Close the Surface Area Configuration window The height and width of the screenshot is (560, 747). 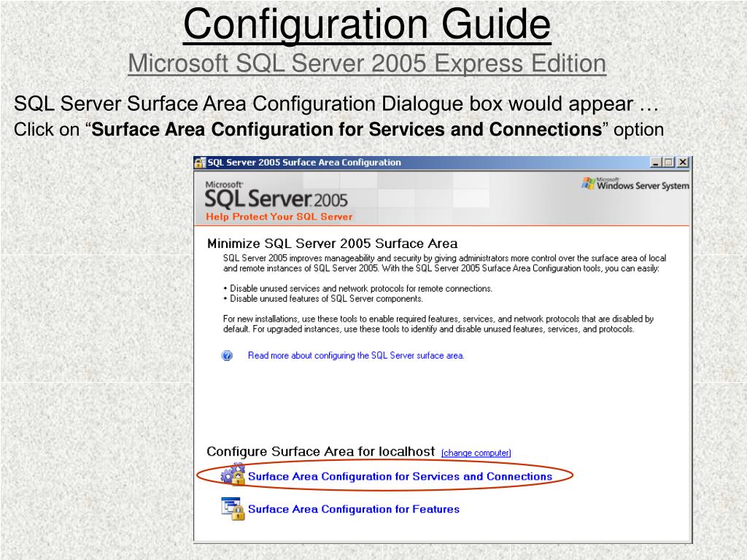[683, 163]
